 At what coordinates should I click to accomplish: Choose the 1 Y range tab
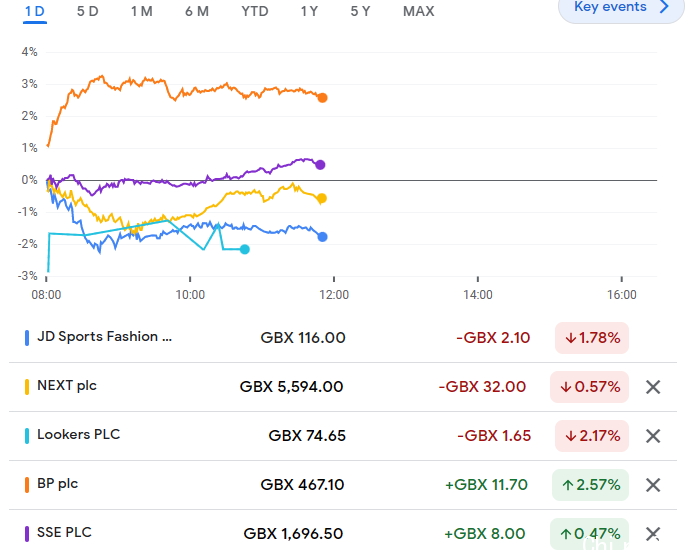pyautogui.click(x=309, y=11)
